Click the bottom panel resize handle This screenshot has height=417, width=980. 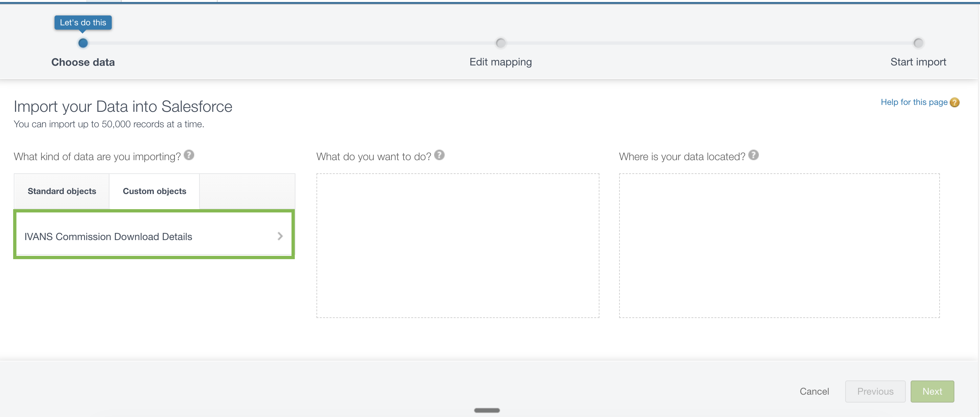[x=487, y=410]
